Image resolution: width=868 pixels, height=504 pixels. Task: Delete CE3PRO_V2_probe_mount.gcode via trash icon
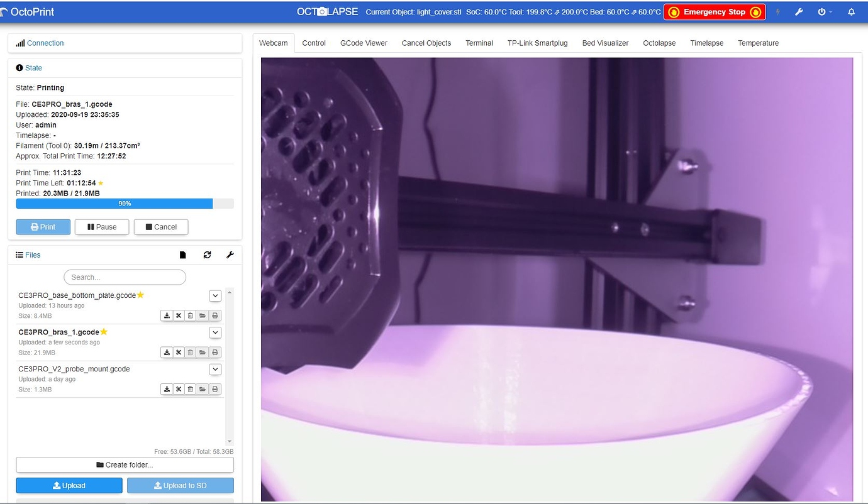(x=190, y=388)
